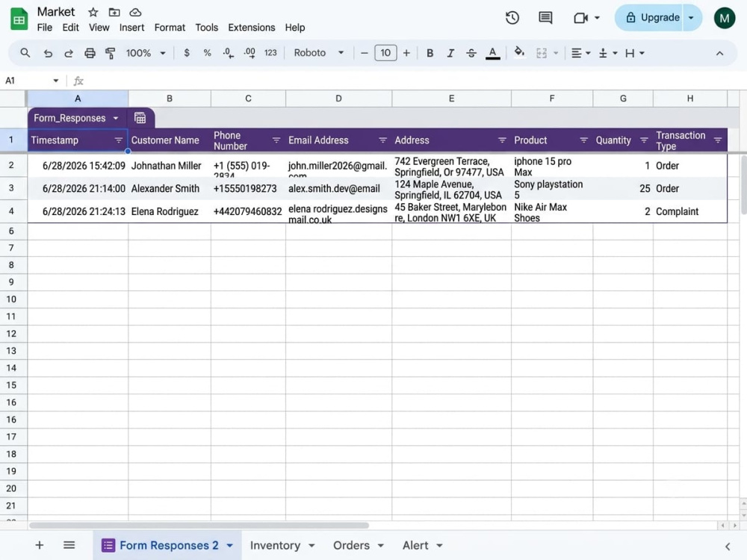Image resolution: width=747 pixels, height=560 pixels.
Task: Switch to the Inventory tab
Action: pos(276,545)
